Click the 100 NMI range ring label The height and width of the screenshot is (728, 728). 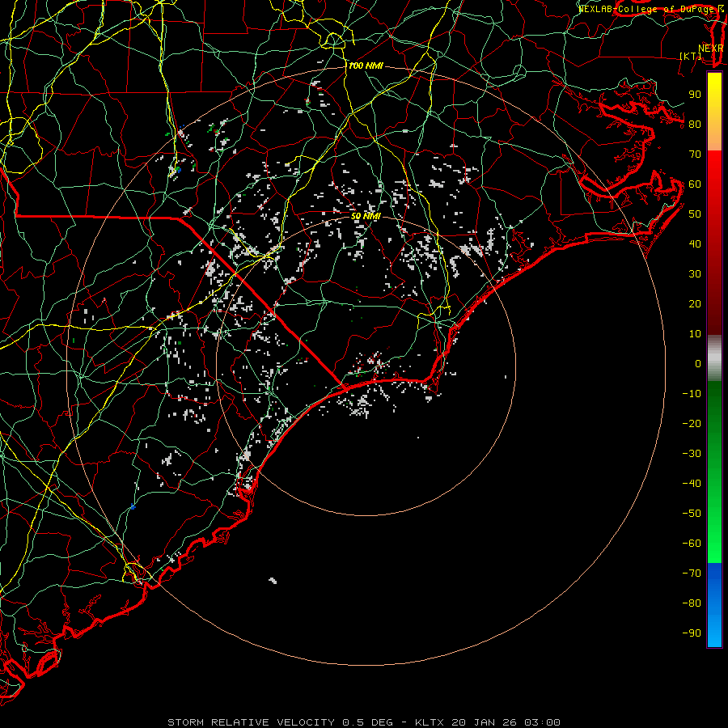pyautogui.click(x=366, y=66)
